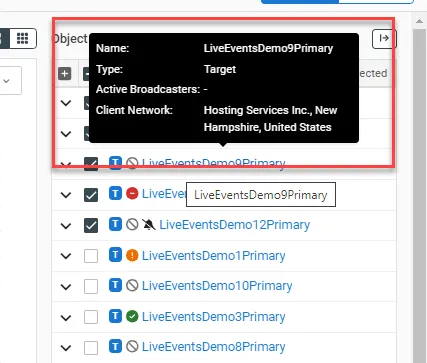Screen dimensions: 427x363
Task: Expand the row with the red minus icon
Action: coord(66,195)
